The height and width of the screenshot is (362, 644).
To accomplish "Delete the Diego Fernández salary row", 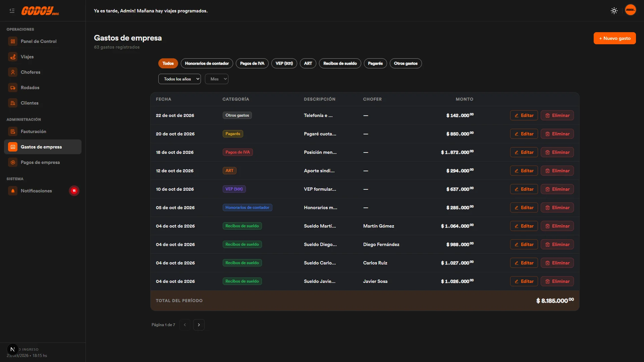I will click(x=557, y=244).
